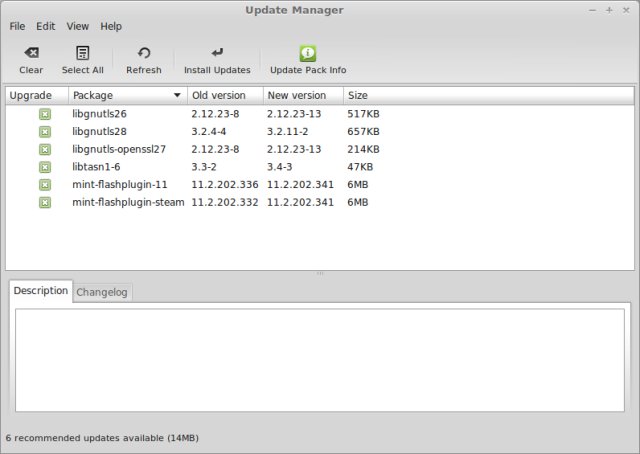Open the View menu
640x454 pixels.
click(x=78, y=27)
